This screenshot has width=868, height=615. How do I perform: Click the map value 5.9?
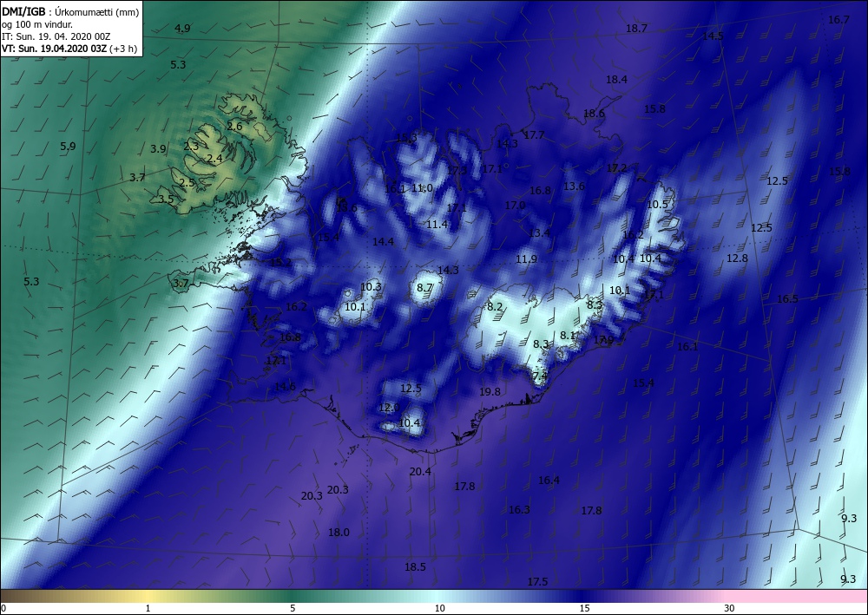(x=68, y=147)
